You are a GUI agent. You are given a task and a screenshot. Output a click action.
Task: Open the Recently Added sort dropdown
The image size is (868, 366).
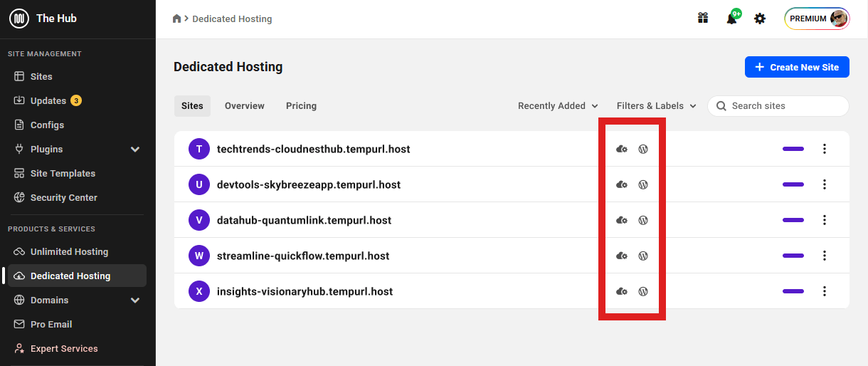point(558,105)
